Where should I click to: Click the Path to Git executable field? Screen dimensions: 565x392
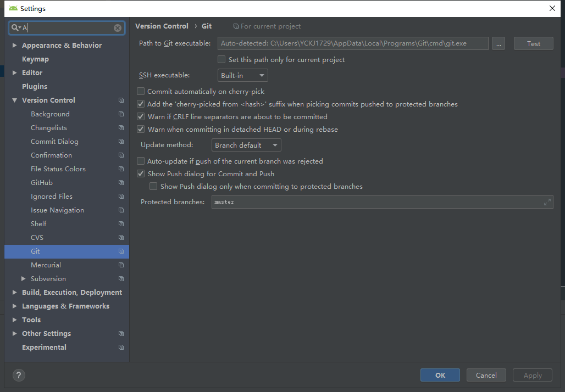coord(353,43)
